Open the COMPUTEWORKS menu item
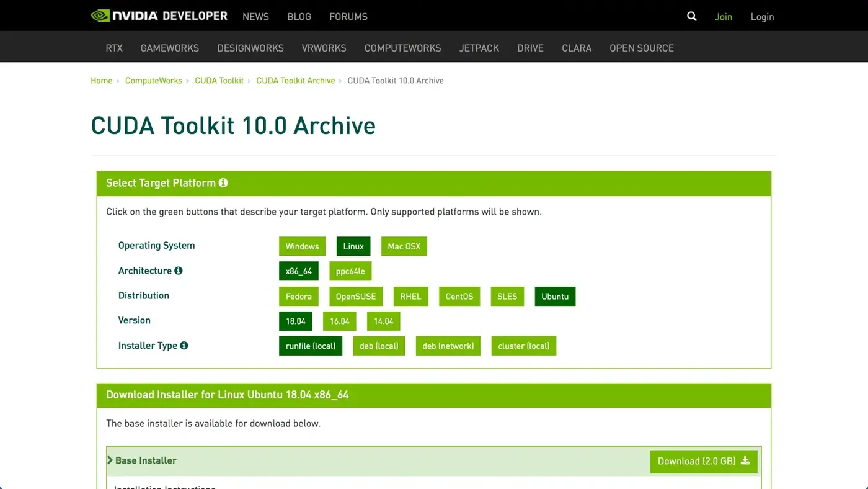This screenshot has width=868, height=489. point(402,48)
